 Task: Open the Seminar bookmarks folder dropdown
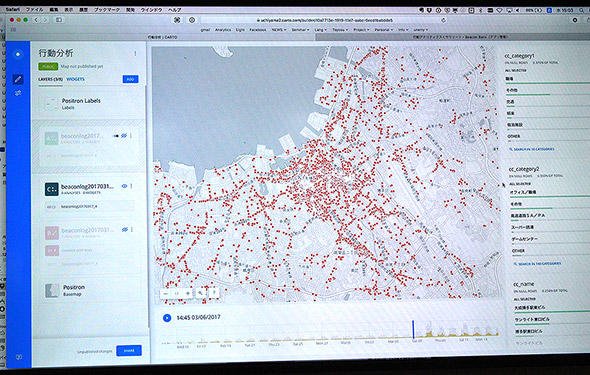coord(300,29)
